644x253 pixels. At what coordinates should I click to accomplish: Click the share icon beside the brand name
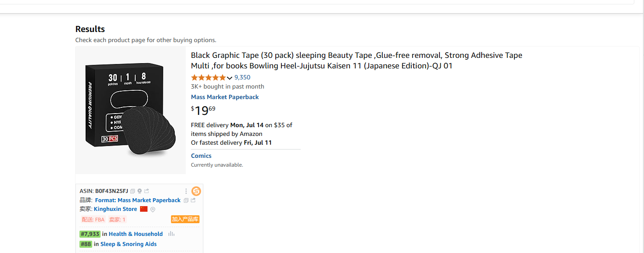pyautogui.click(x=193, y=200)
